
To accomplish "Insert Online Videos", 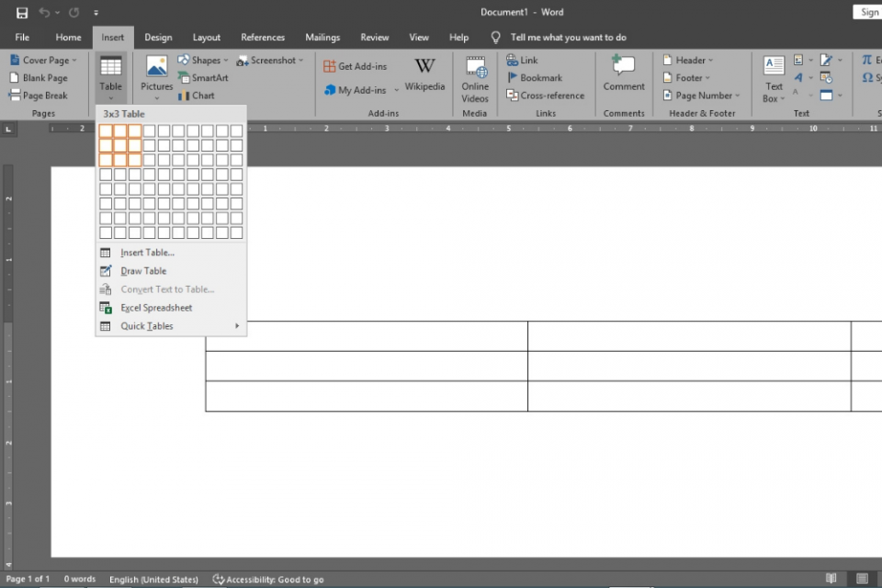I will click(x=475, y=79).
